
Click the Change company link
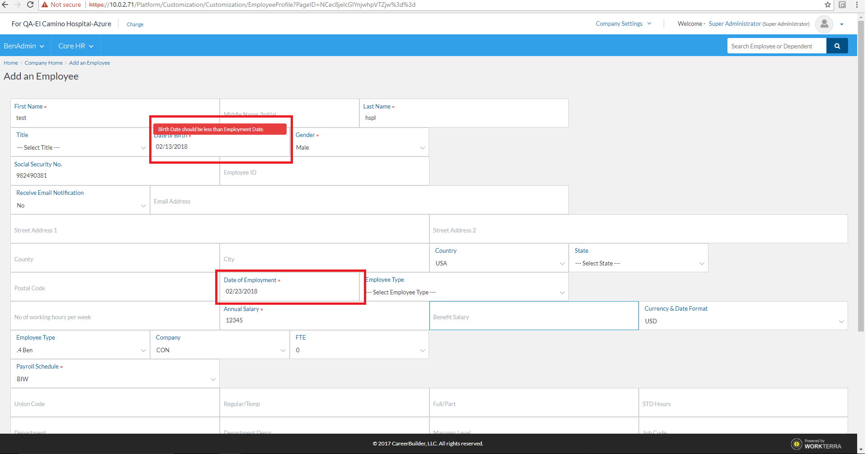click(x=135, y=24)
